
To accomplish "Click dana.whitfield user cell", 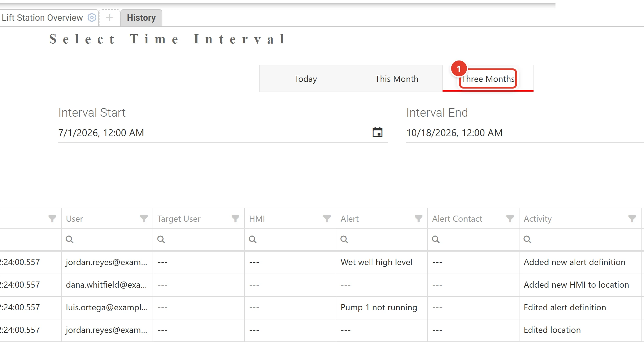I will 107,285.
